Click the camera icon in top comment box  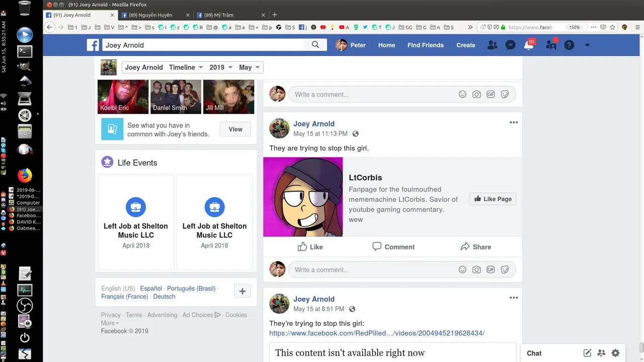pyautogui.click(x=476, y=95)
